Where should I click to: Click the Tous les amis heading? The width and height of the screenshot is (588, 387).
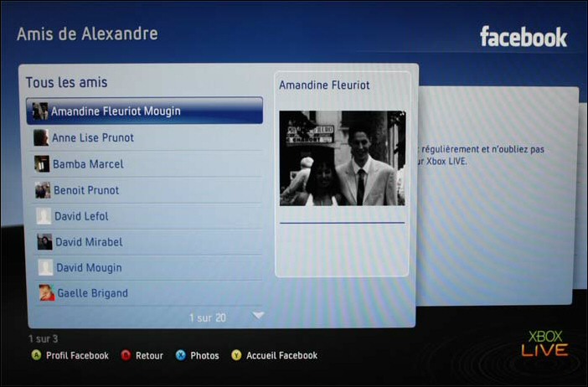pos(66,82)
